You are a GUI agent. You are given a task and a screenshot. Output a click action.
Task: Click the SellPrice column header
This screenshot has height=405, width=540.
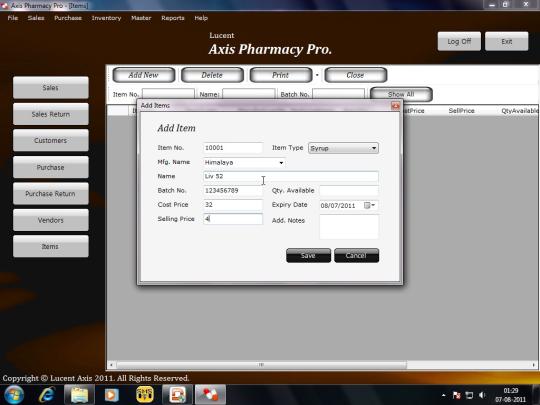tap(461, 111)
